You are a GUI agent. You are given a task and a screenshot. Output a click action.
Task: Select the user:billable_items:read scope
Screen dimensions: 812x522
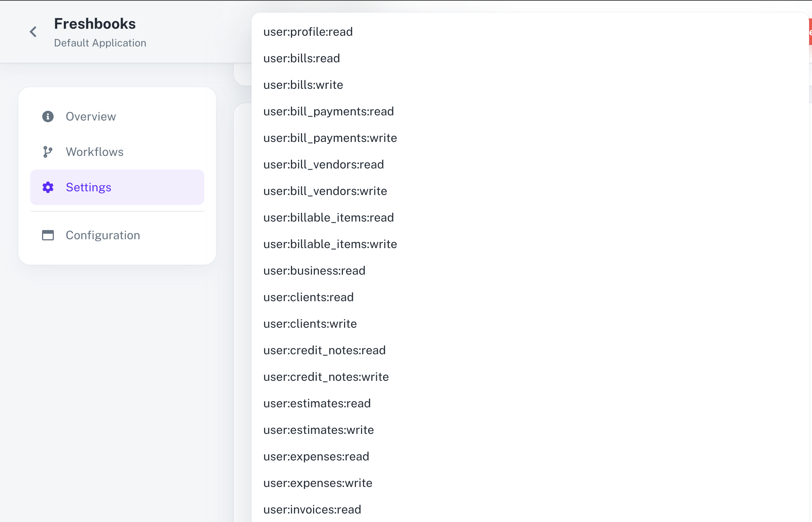coord(328,217)
